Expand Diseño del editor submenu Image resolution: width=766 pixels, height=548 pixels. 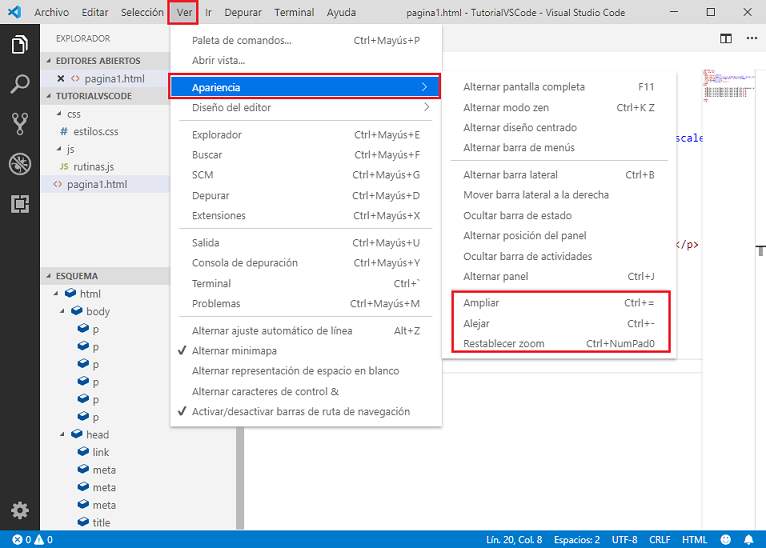[x=306, y=107]
